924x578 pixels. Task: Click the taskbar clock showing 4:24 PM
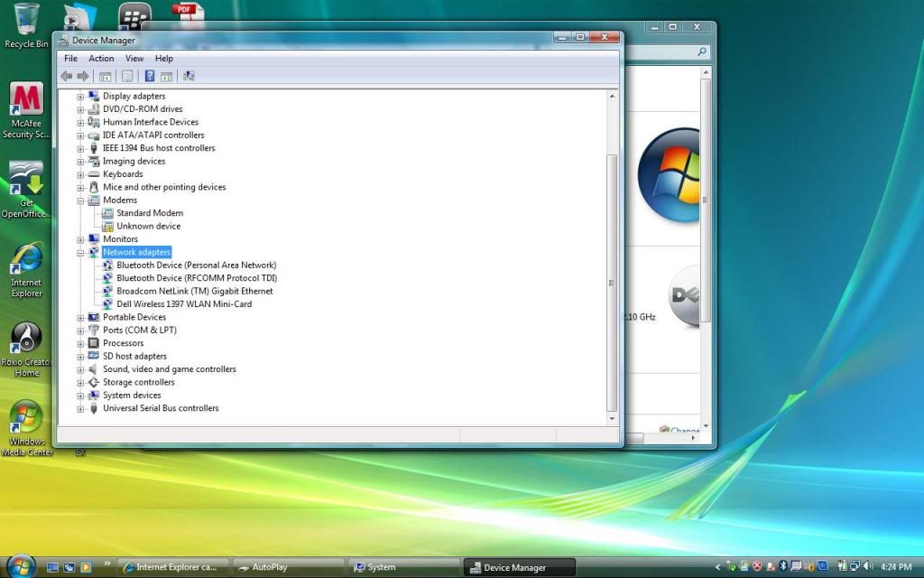[896, 567]
